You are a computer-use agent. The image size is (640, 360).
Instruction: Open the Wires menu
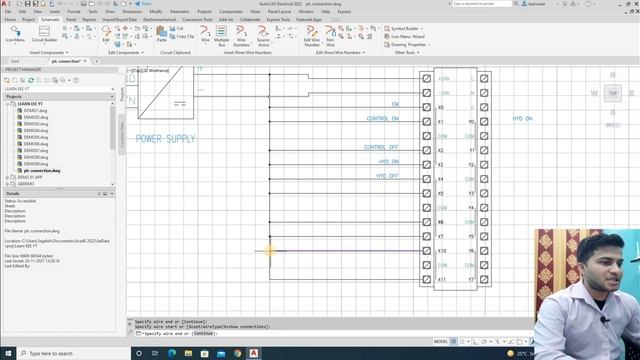tap(255, 11)
